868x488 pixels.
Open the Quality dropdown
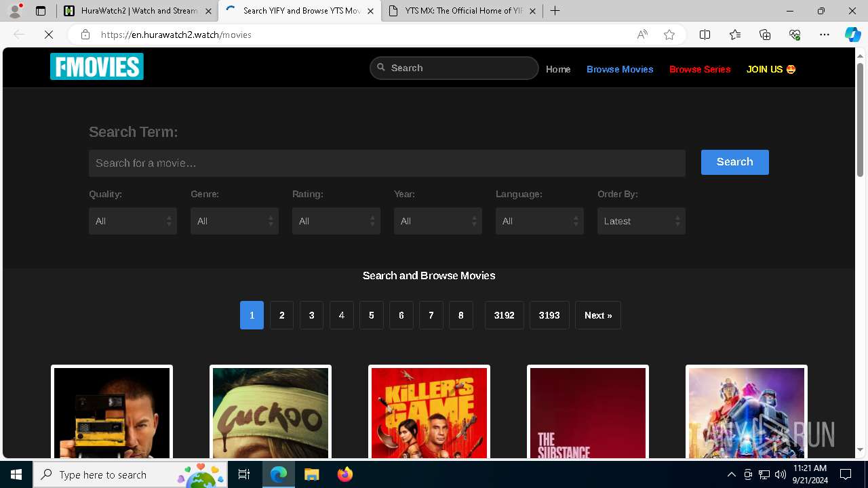coord(133,221)
